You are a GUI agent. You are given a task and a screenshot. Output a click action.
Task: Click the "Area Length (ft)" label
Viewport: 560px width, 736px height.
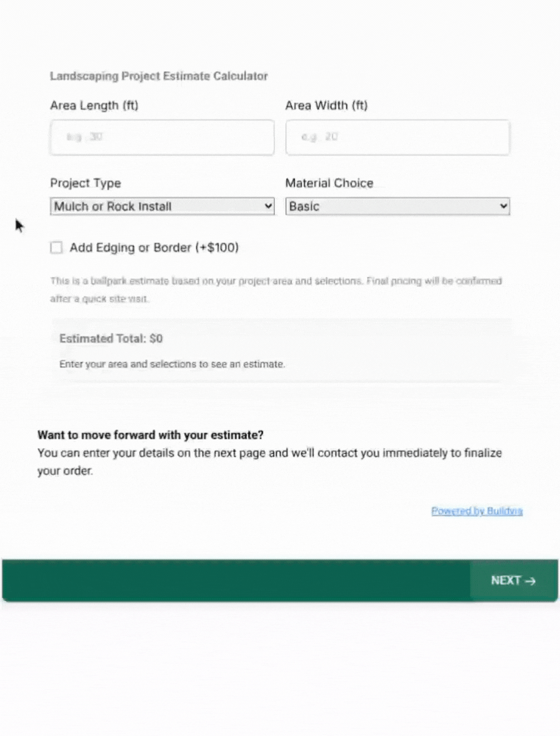tap(94, 106)
